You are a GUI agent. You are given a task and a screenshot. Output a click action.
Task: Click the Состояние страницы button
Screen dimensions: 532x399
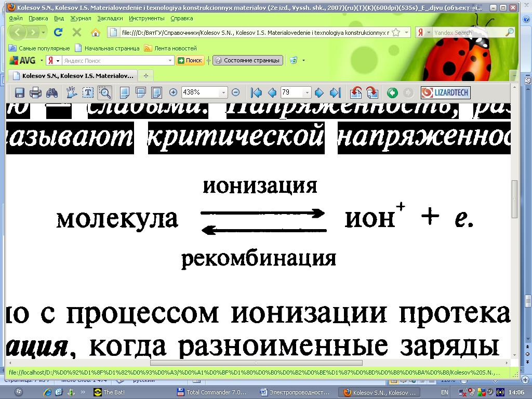pos(248,60)
